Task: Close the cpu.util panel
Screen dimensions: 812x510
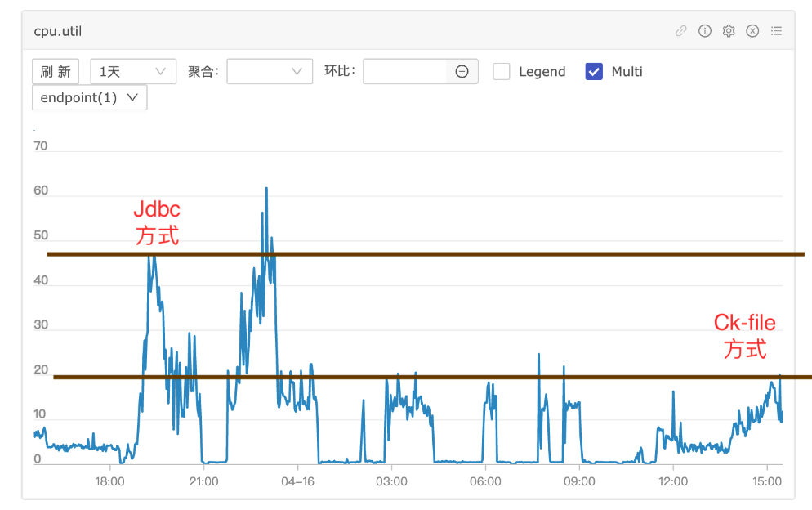Action: point(752,31)
